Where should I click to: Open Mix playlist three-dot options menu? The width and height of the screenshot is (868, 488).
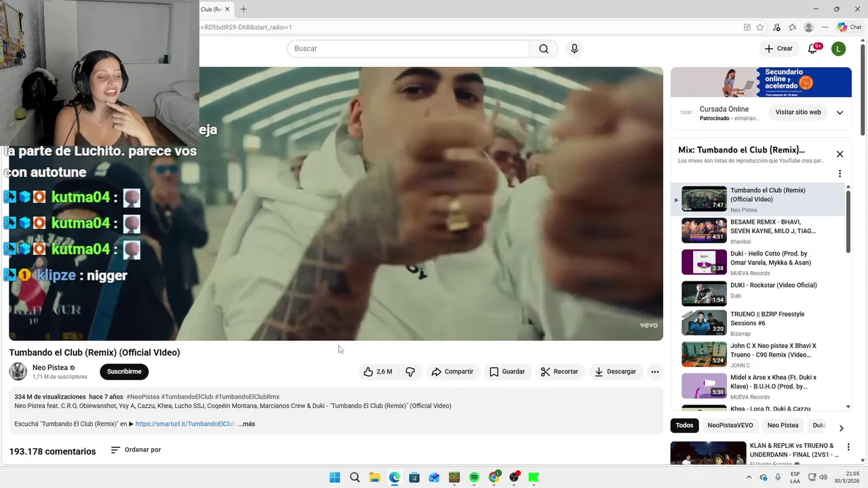point(840,174)
